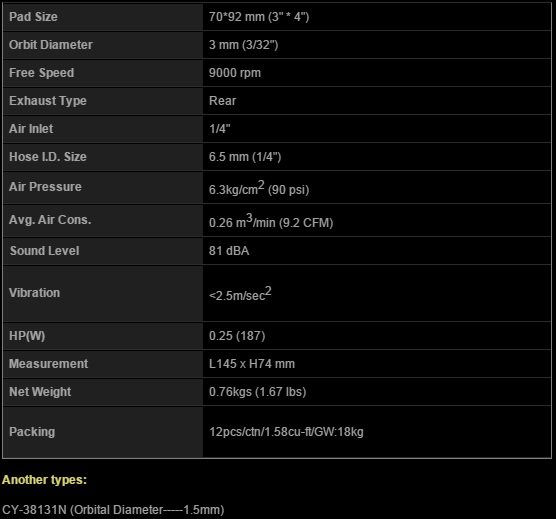
Task: Select the '81 dBA' value
Action: pyautogui.click(x=229, y=251)
